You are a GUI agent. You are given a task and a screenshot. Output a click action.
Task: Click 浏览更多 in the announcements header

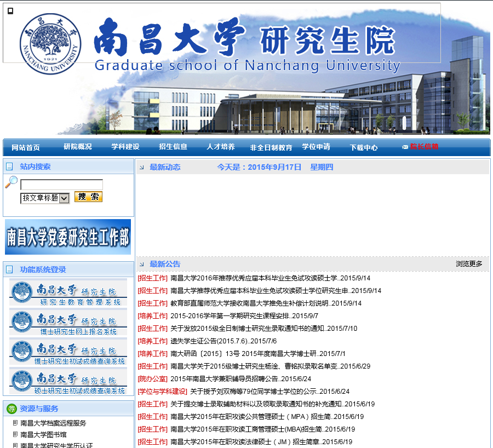pos(469,264)
